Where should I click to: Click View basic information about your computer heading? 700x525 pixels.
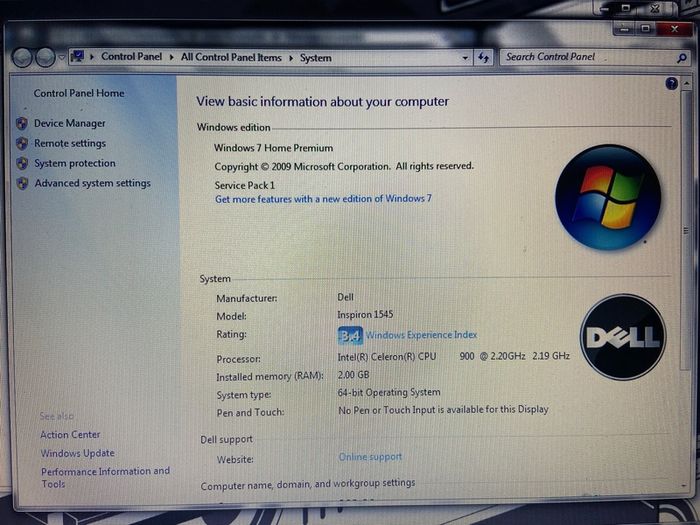322,101
